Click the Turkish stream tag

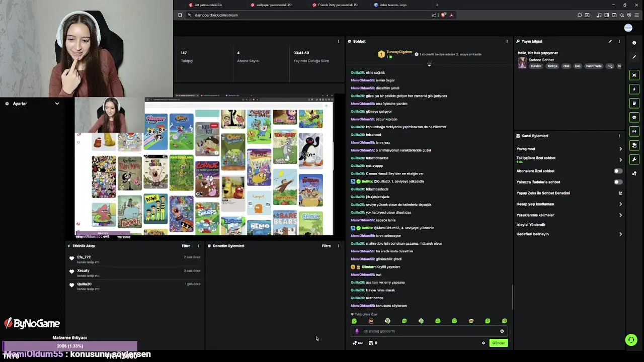coord(536,66)
